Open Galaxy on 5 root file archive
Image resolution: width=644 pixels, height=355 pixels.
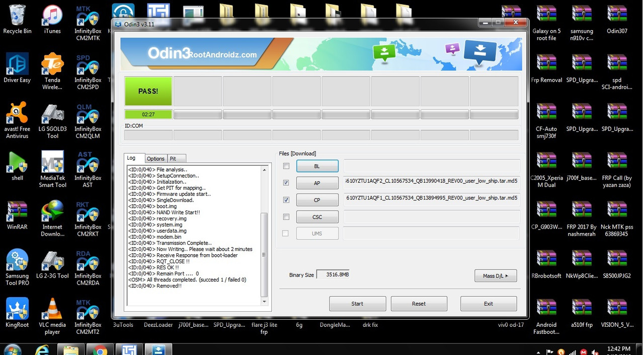[546, 24]
